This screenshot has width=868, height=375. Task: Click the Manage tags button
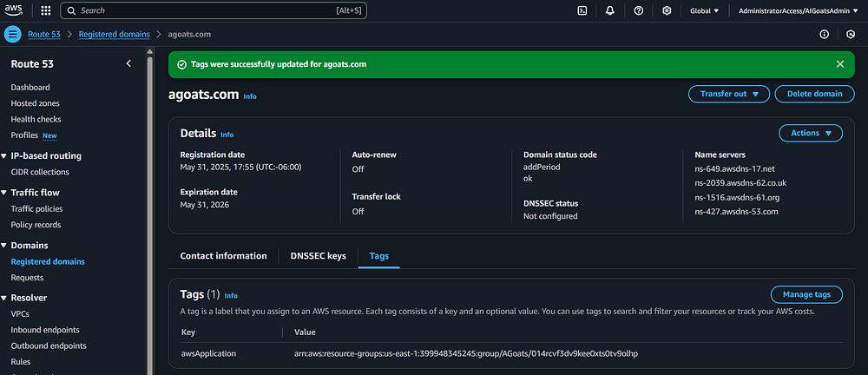806,294
